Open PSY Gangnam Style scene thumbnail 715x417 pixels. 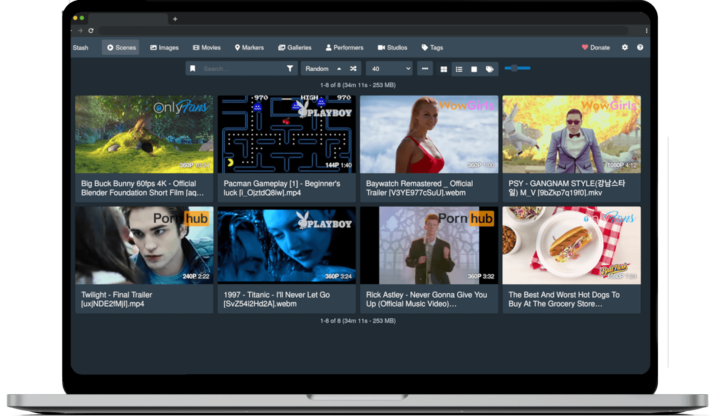571,134
